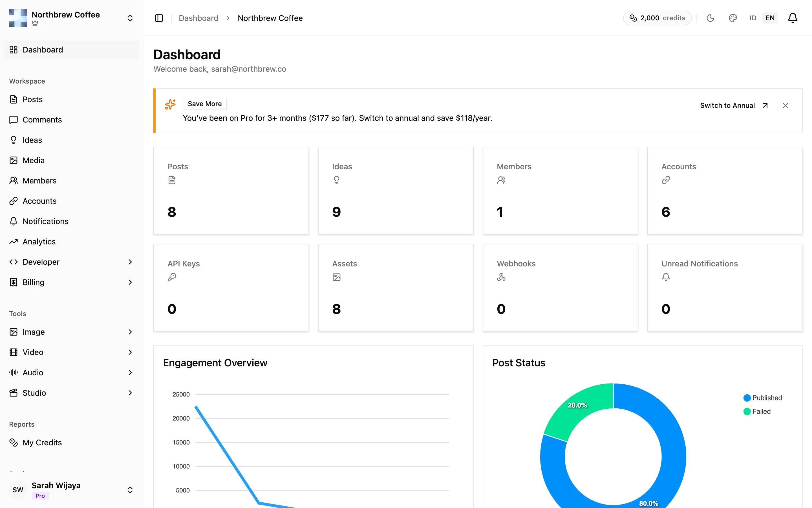This screenshot has height=508, width=812.
Task: Click the Engagement Overview chart line
Action: click(227, 454)
